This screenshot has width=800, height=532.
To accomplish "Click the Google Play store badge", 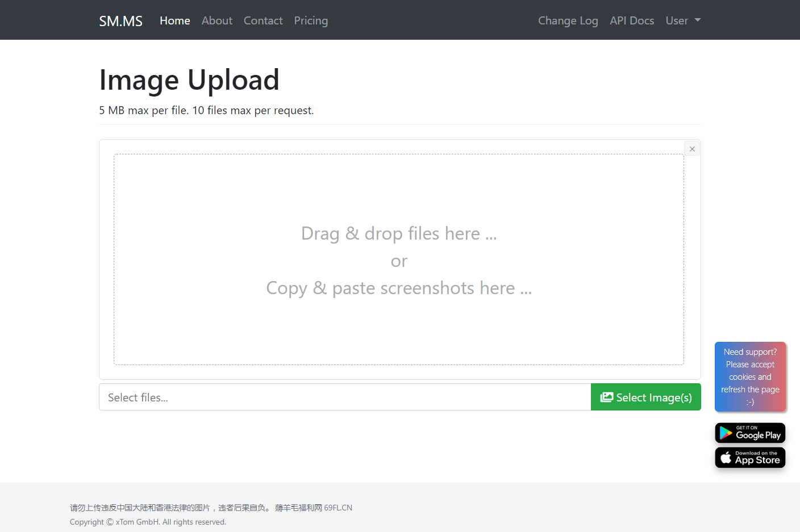I will 750,433.
